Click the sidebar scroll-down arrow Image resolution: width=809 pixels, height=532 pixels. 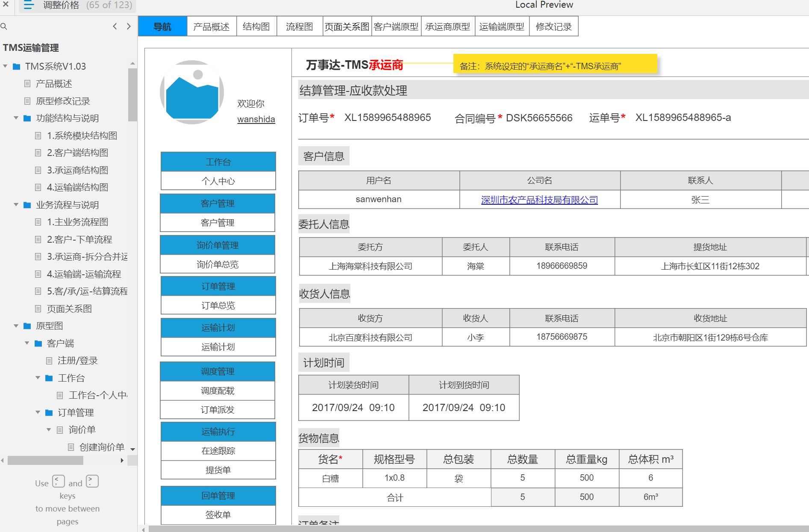pyautogui.click(x=132, y=450)
